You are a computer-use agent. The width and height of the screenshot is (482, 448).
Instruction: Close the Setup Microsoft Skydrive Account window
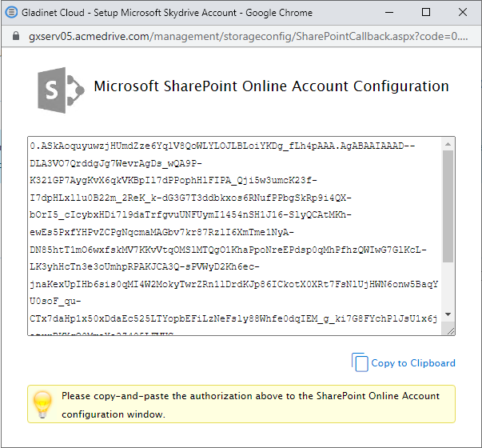(463, 12)
